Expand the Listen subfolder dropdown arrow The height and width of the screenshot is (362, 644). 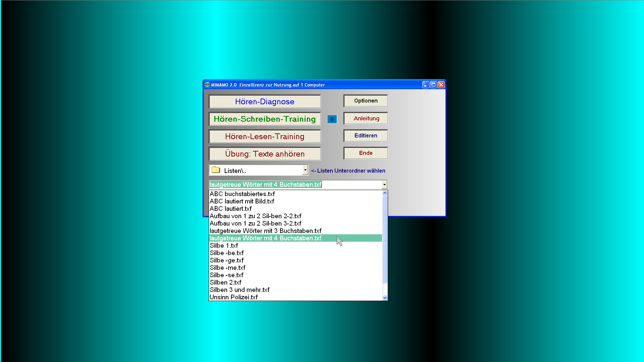pos(305,170)
